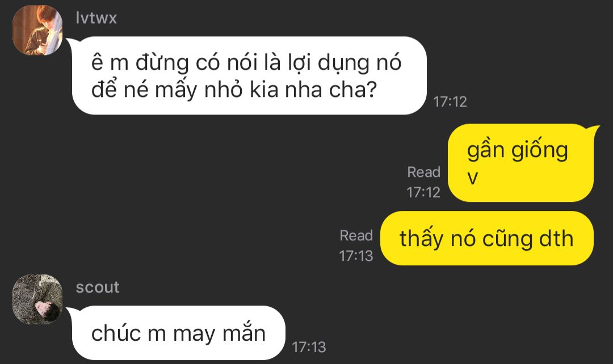Select the message starting "ê m đừng có nói"
Screen dimensions: 613x364
pos(249,75)
